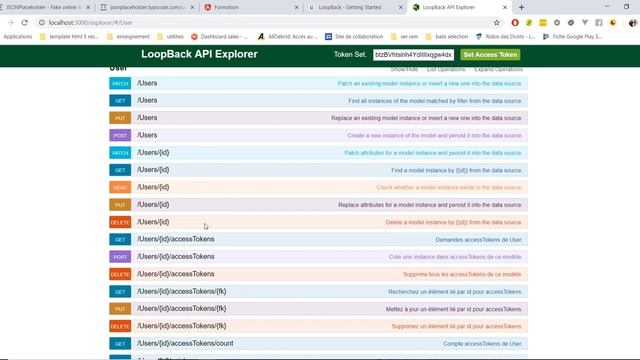This screenshot has width=640, height=360.
Task: Switch to the JSONPlaceholder tab
Action: point(44,7)
